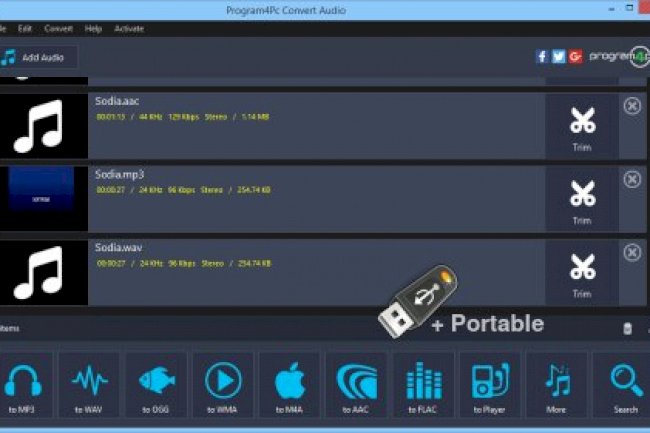Select the Sodia.wav music note thumbnail
Viewport: 650px width, 433px height.
(44, 272)
